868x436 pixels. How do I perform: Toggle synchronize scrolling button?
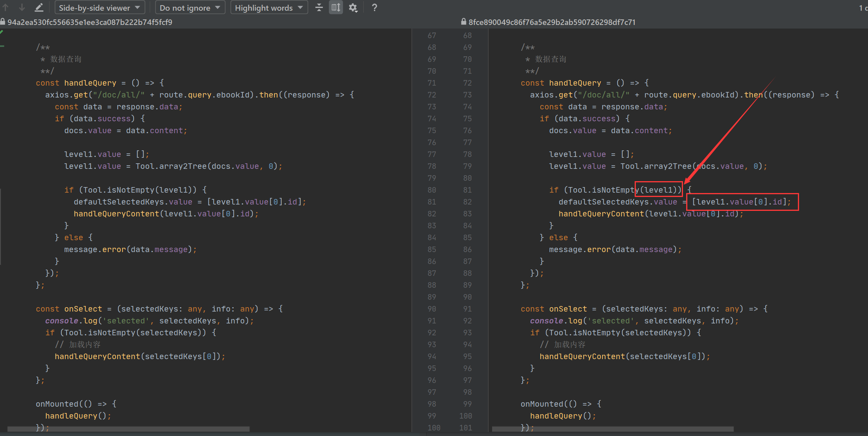[336, 8]
